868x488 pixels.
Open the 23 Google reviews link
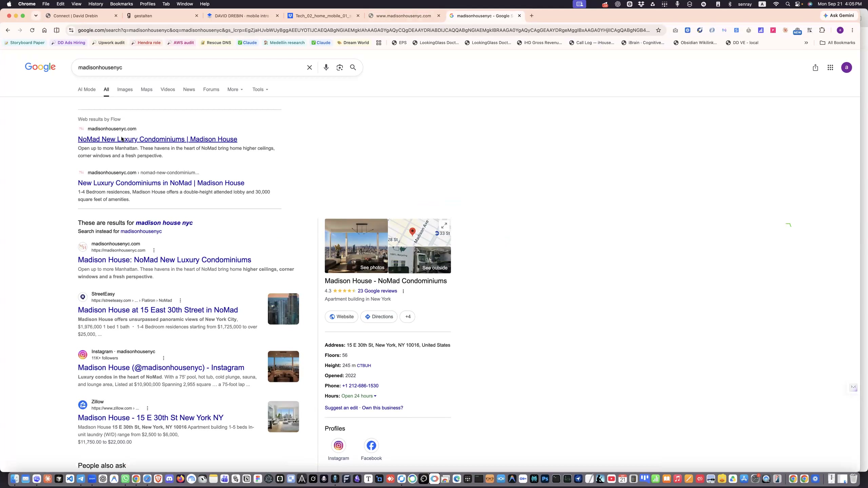[377, 291]
